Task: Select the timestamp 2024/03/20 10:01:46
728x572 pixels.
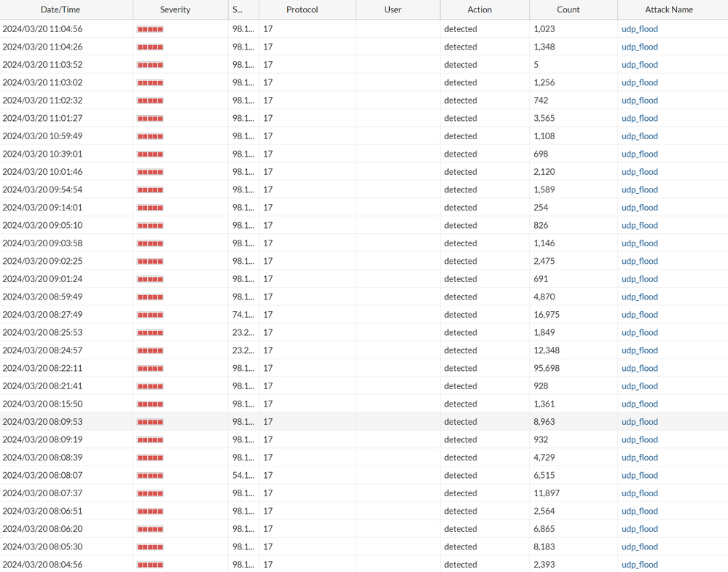Action: pos(42,172)
